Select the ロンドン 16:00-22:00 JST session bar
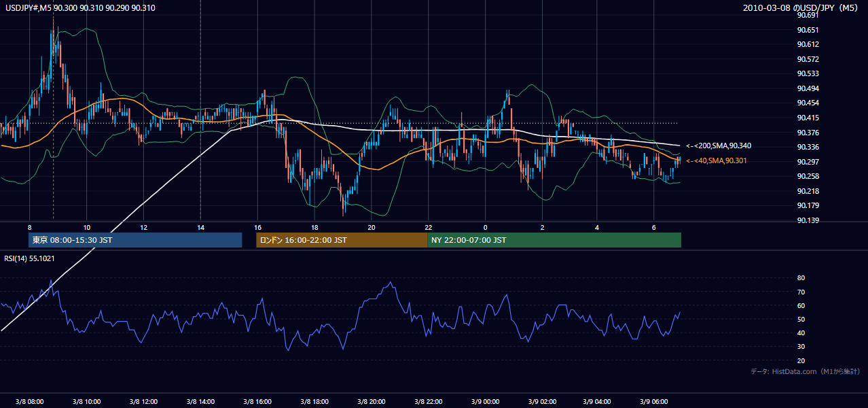 [342, 240]
